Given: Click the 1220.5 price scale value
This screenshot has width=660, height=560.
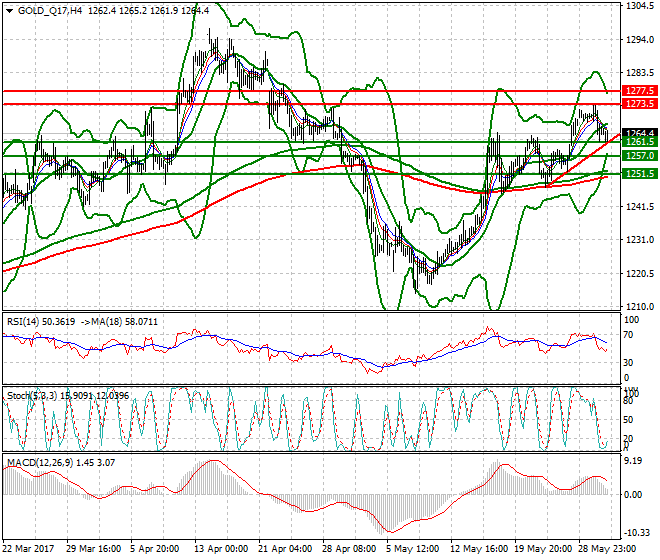Looking at the screenshot, I should (x=640, y=273).
